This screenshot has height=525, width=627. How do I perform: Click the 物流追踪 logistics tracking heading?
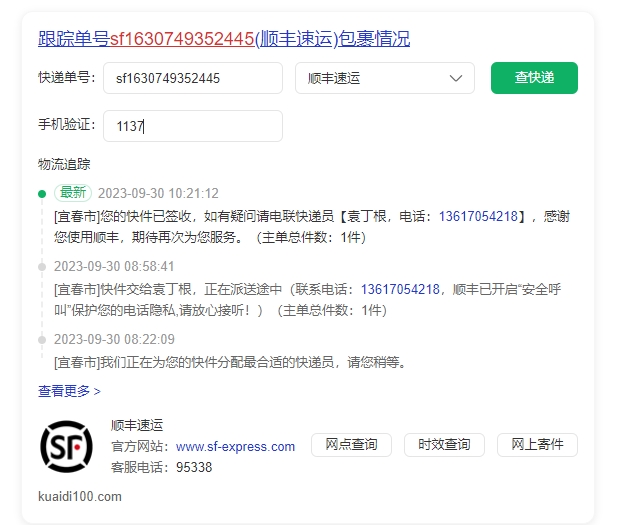point(64,164)
